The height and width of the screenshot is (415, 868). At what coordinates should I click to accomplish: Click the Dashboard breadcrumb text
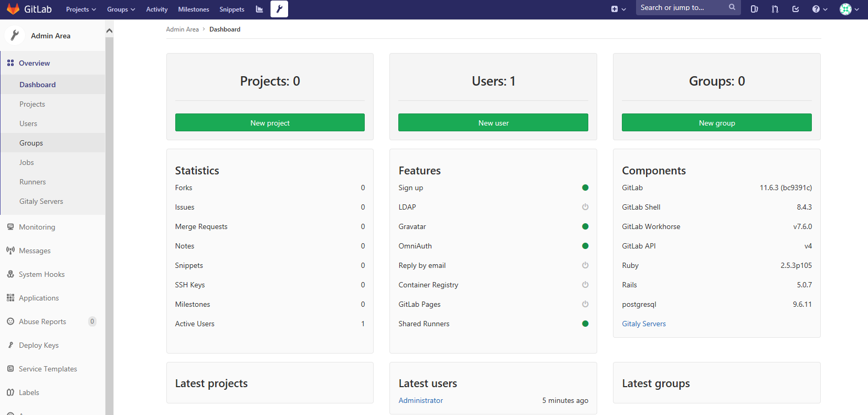pos(225,29)
